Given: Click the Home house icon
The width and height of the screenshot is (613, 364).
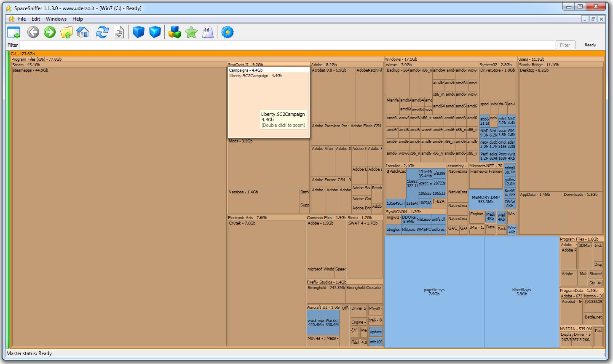Looking at the screenshot, I should coord(83,32).
